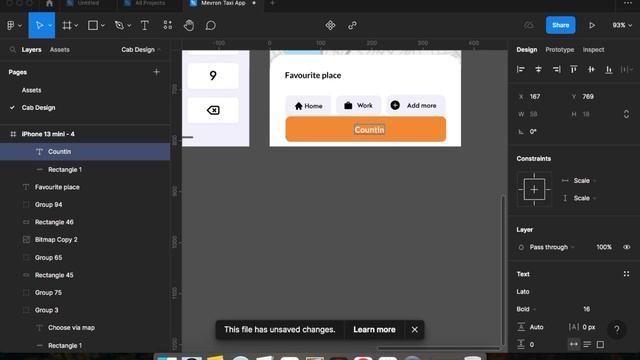Open Frame tool dropdown arrow

click(76, 26)
